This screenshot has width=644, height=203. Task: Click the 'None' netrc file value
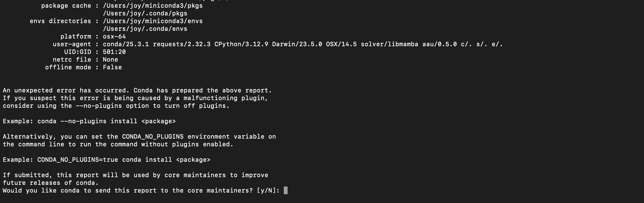(x=110, y=60)
